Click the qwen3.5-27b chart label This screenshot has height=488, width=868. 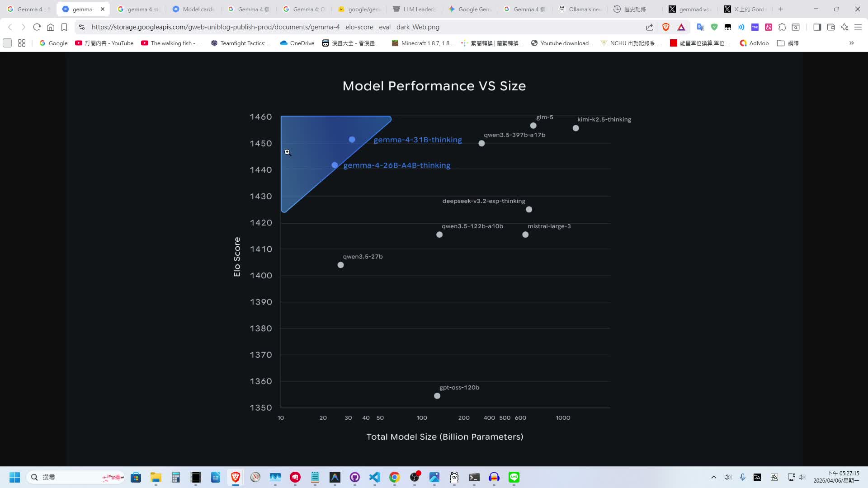pyautogui.click(x=363, y=257)
